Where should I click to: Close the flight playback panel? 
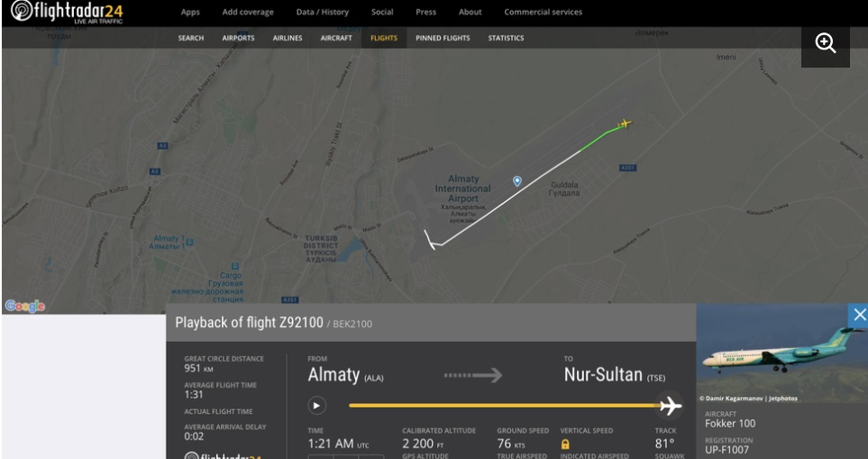pyautogui.click(x=859, y=315)
